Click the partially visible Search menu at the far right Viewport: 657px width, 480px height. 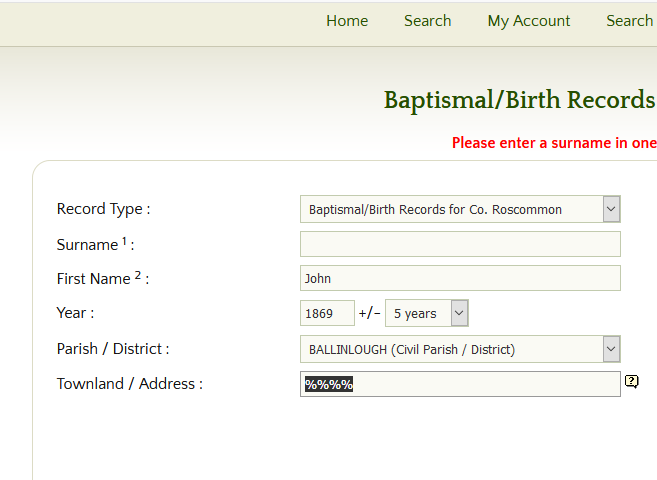pos(631,21)
